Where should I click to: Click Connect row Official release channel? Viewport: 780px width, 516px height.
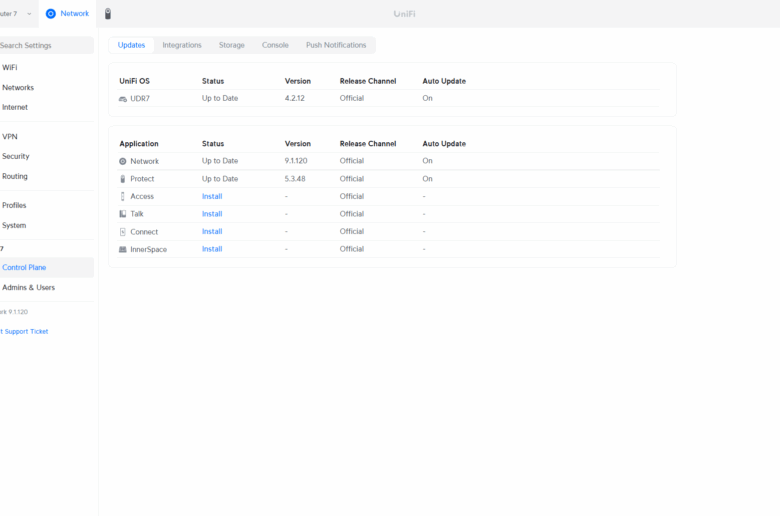click(x=352, y=231)
